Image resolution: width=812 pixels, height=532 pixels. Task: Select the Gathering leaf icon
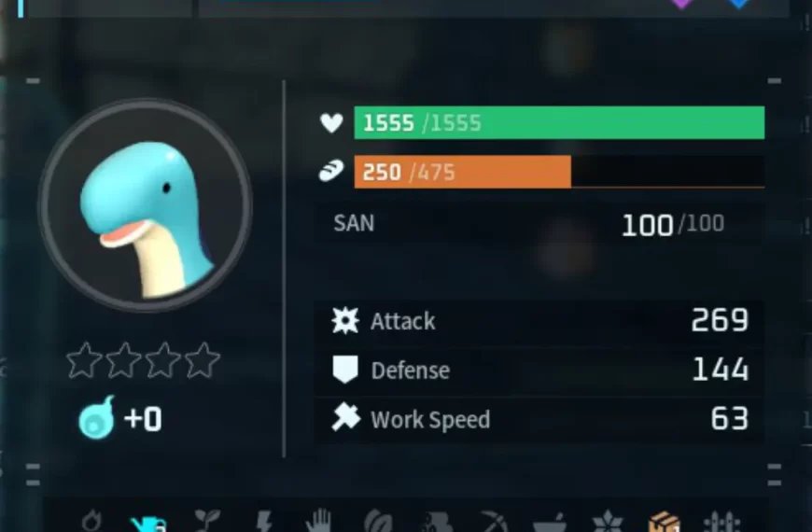click(x=378, y=521)
